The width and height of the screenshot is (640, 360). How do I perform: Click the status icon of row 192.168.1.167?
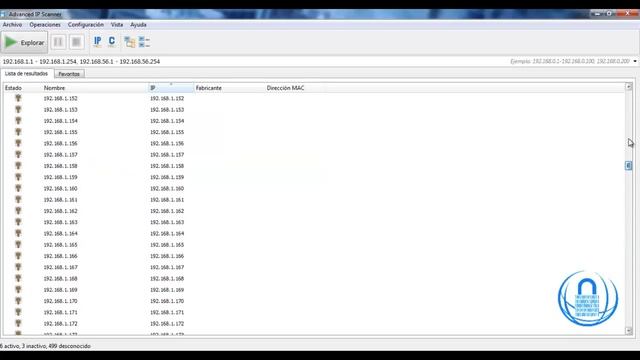pos(18,267)
